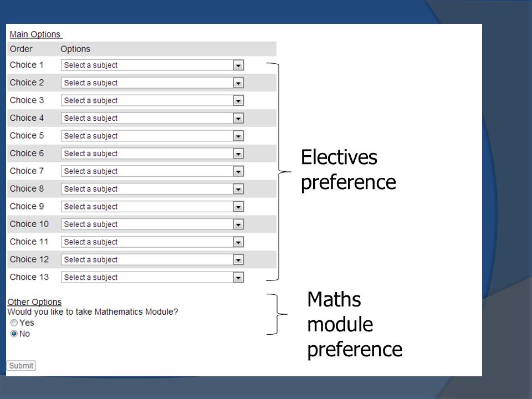Click the Submit button
Viewport: 532px width, 399px height.
[21, 365]
